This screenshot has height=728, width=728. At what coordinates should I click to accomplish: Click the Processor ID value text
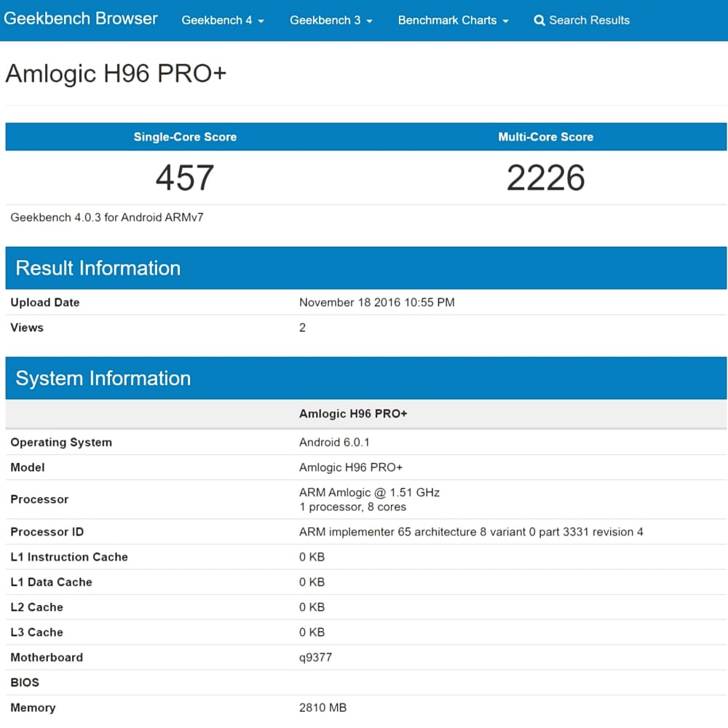(x=470, y=531)
